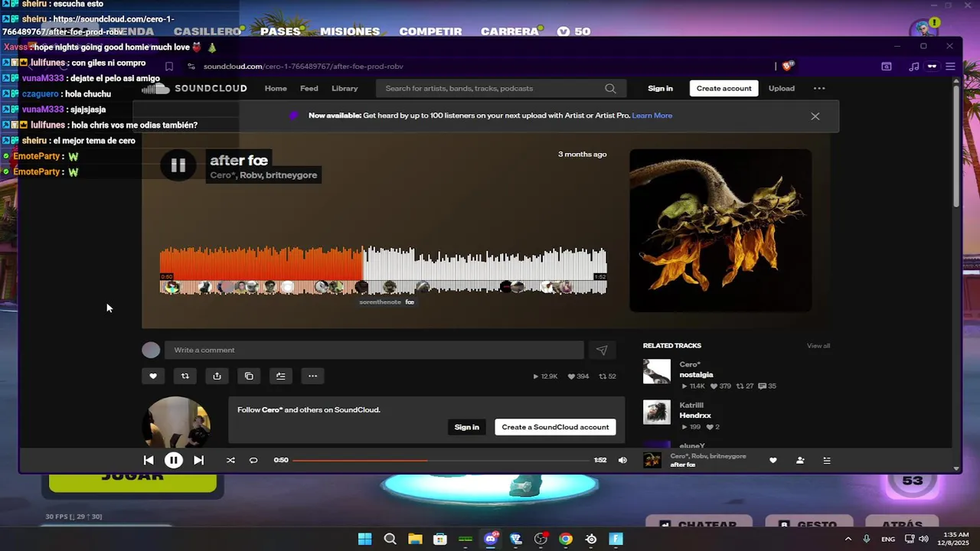
Task: Click the player bar track artwork
Action: click(x=652, y=460)
